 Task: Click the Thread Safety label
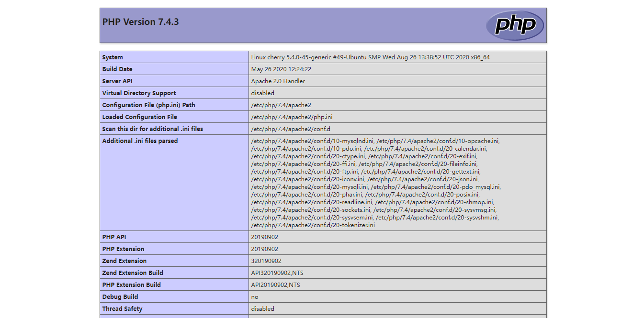[x=122, y=309]
